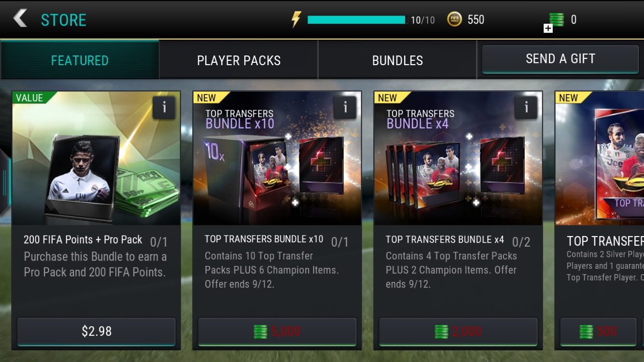Buy the bundle for $2.98
Viewport: 644px width, 362px height.
pyautogui.click(x=96, y=332)
